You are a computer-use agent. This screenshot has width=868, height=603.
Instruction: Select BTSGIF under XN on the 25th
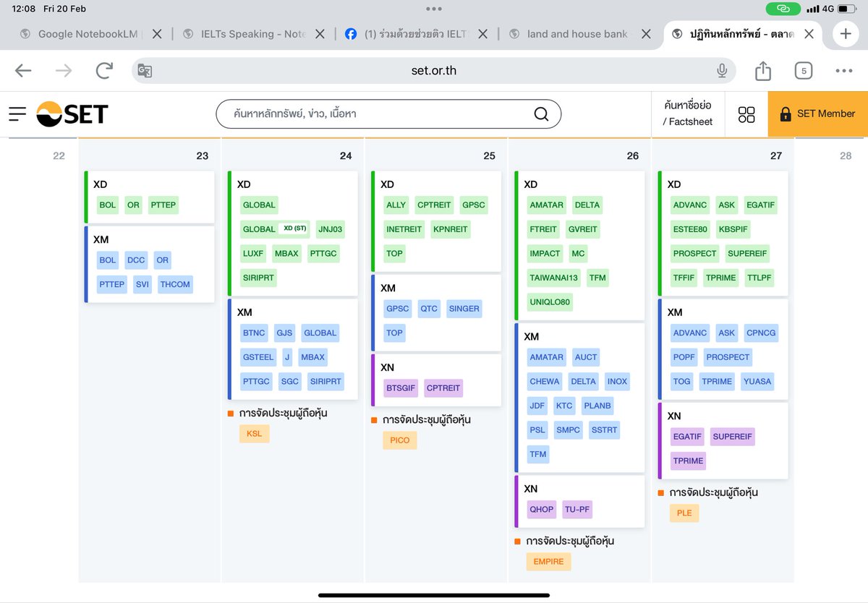401,388
